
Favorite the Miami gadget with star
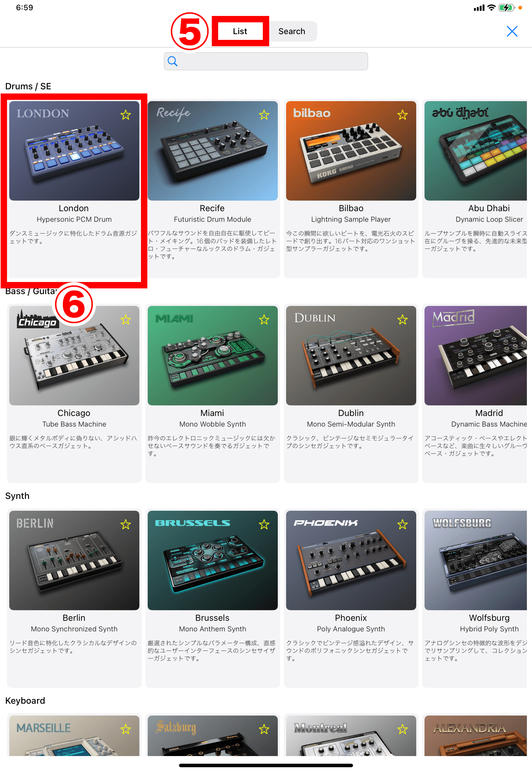pyautogui.click(x=264, y=320)
